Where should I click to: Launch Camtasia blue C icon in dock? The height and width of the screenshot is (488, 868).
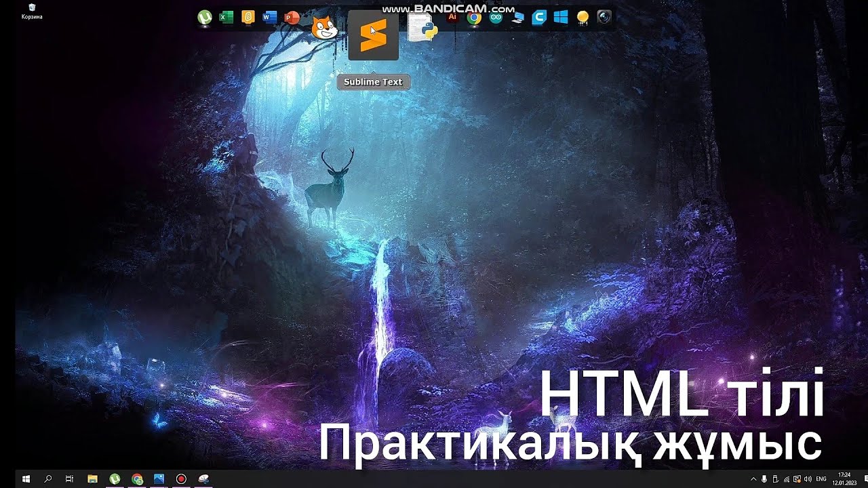[539, 18]
